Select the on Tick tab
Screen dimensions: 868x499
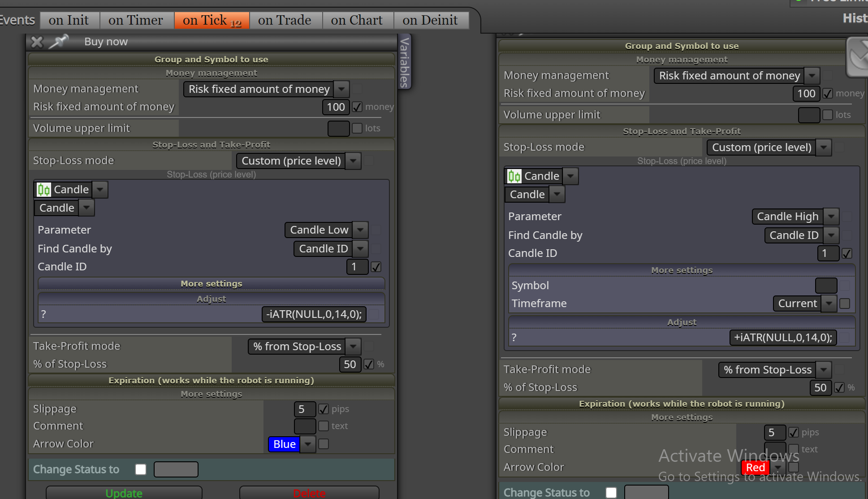pos(212,20)
